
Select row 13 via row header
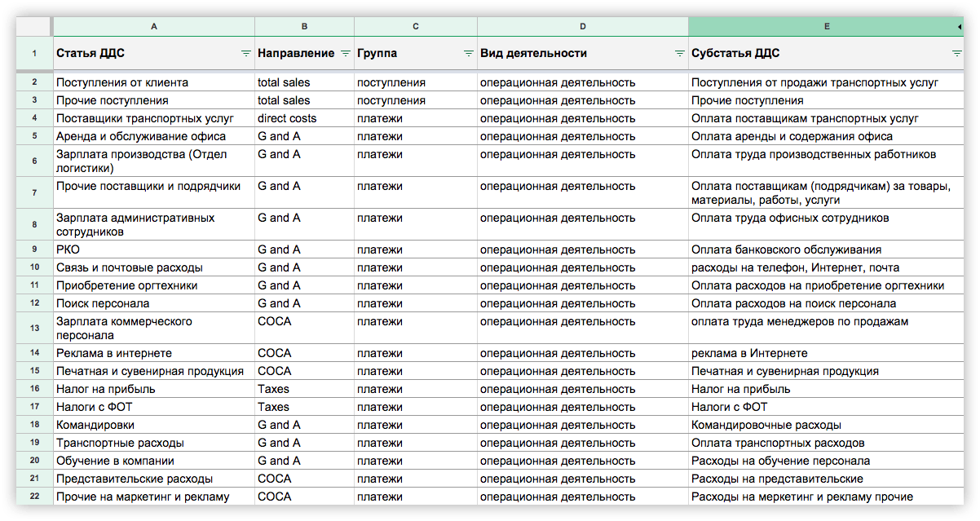pyautogui.click(x=34, y=328)
